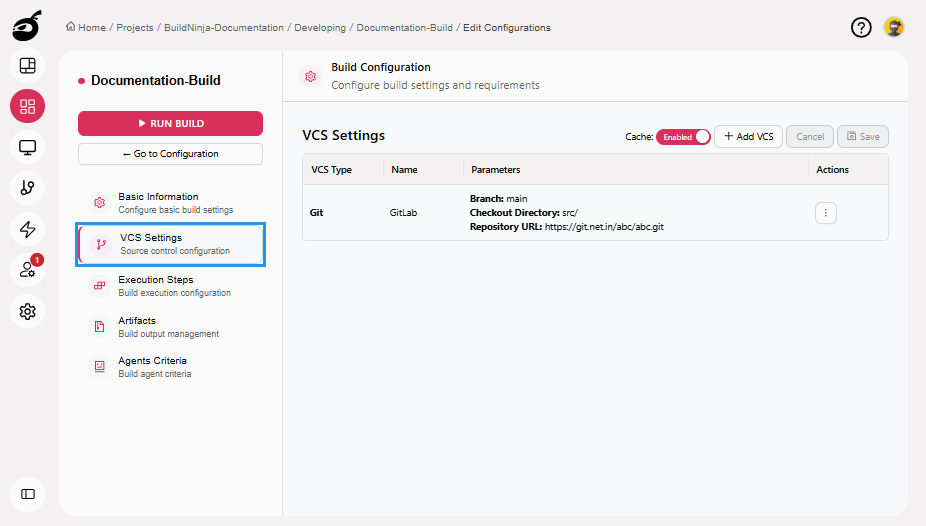Open Agents Criteria section

(170, 367)
